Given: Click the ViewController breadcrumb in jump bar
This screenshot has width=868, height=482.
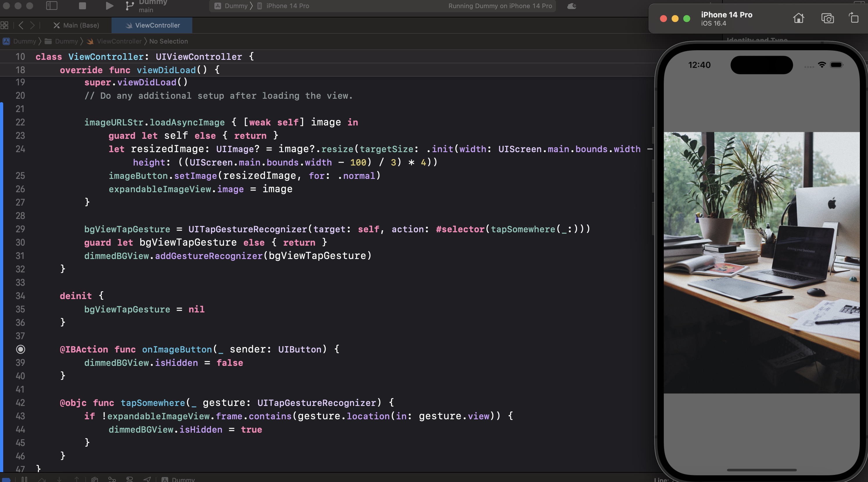Looking at the screenshot, I should coord(119,41).
